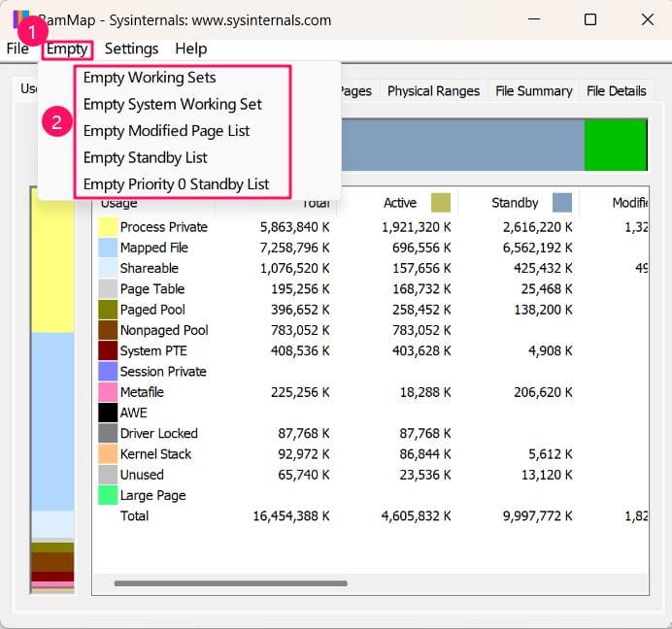Click the Page Table gray swatch
The height and width of the screenshot is (629, 672).
(x=108, y=289)
